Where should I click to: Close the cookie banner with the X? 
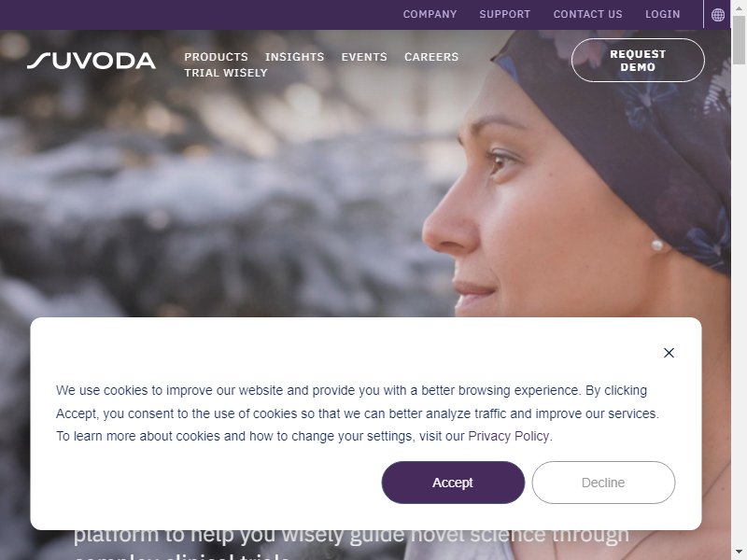click(669, 353)
